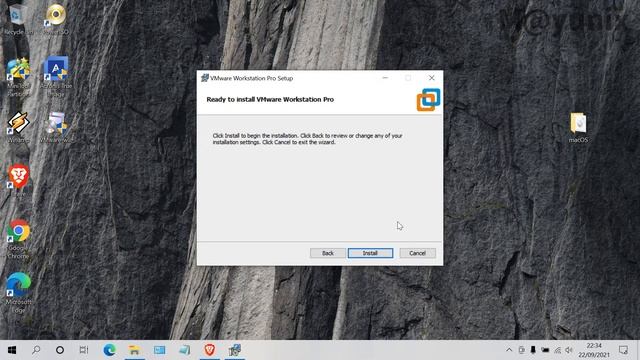Go Back to the previous setup step
The image size is (640, 360).
328,253
